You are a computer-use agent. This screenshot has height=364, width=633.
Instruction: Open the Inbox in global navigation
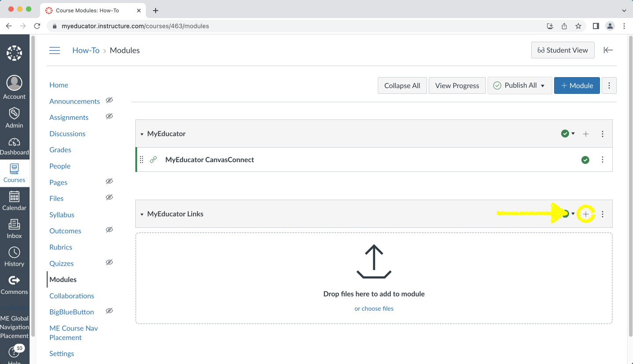pyautogui.click(x=14, y=229)
